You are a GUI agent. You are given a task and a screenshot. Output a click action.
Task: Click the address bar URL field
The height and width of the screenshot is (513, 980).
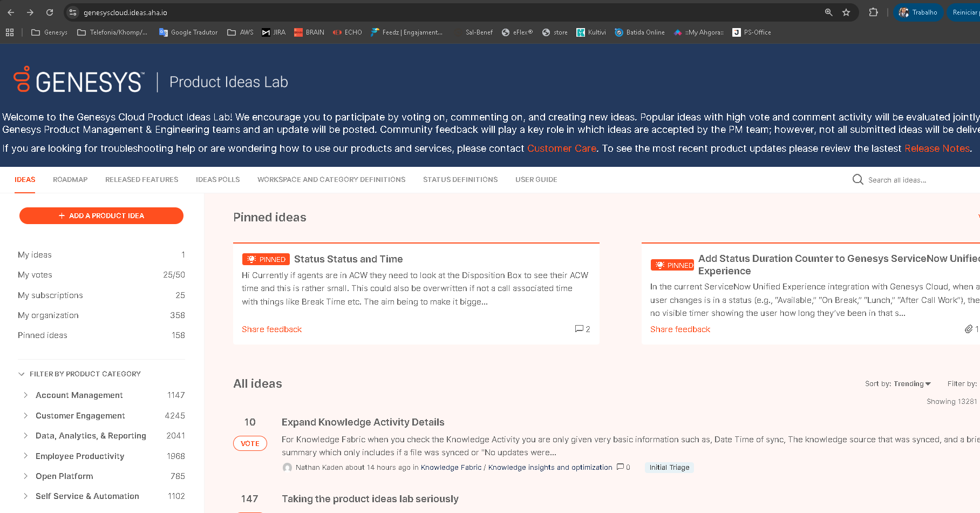pos(125,12)
